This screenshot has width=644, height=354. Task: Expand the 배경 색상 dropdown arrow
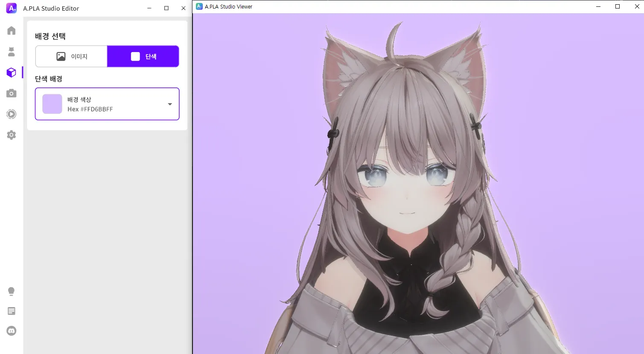pos(170,104)
